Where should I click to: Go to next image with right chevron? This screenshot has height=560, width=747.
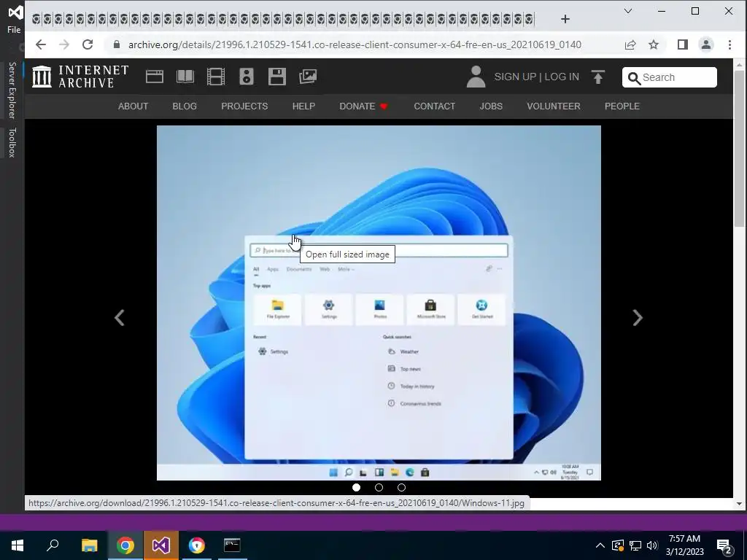pyautogui.click(x=638, y=318)
